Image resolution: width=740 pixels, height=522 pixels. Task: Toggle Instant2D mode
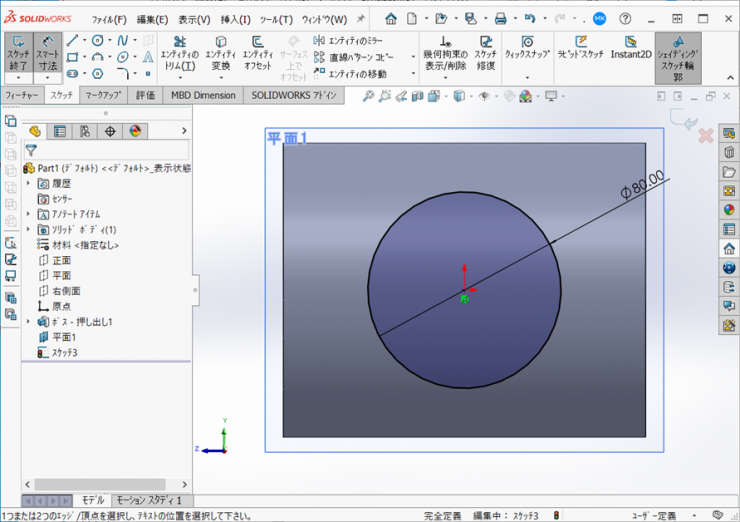coord(631,48)
